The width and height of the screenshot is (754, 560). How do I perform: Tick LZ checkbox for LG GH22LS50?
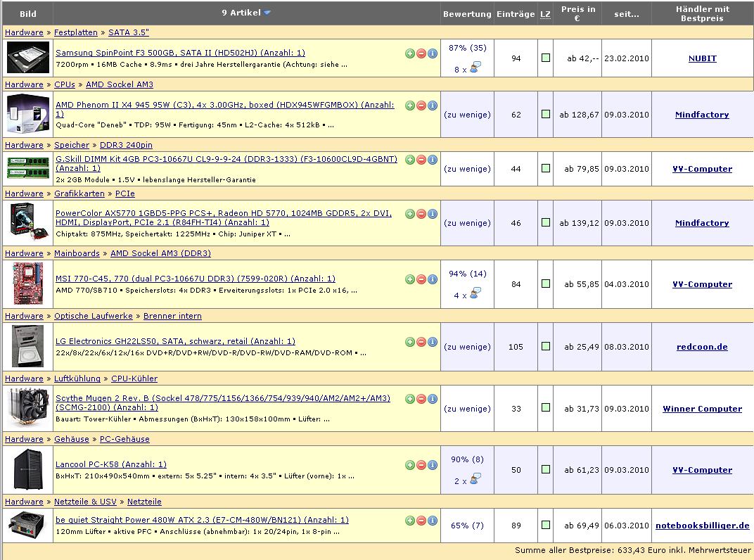click(546, 346)
